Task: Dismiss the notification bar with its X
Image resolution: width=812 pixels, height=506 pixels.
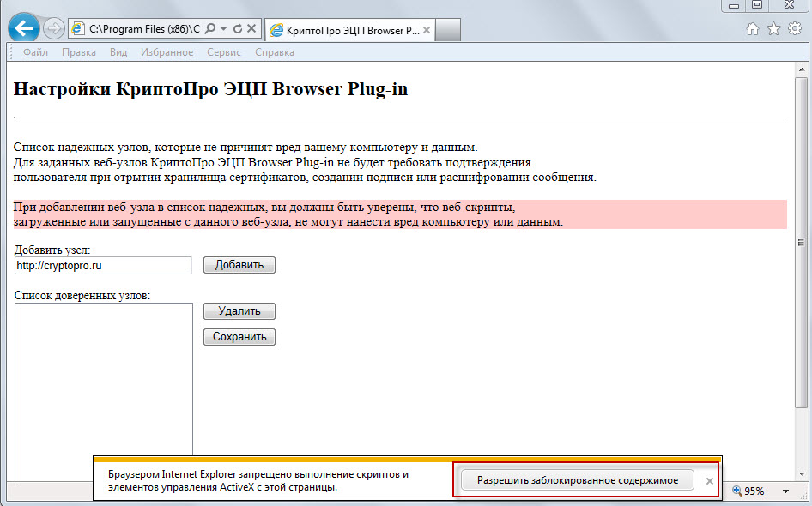Action: click(x=709, y=481)
